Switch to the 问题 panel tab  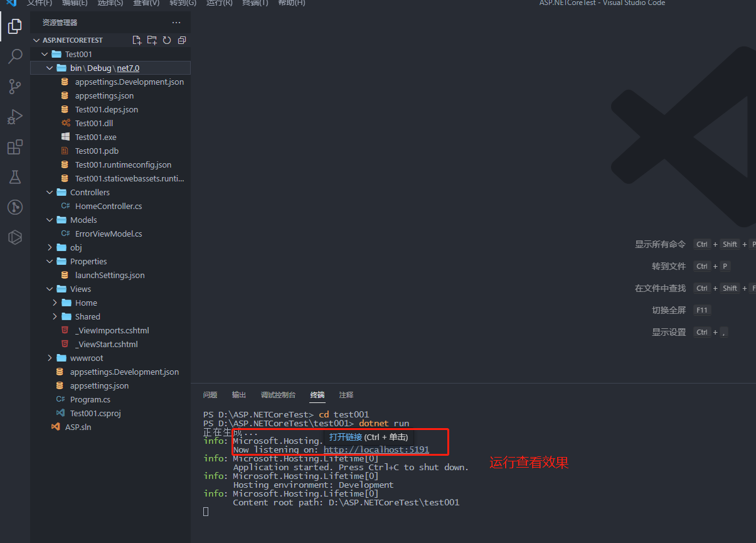210,395
